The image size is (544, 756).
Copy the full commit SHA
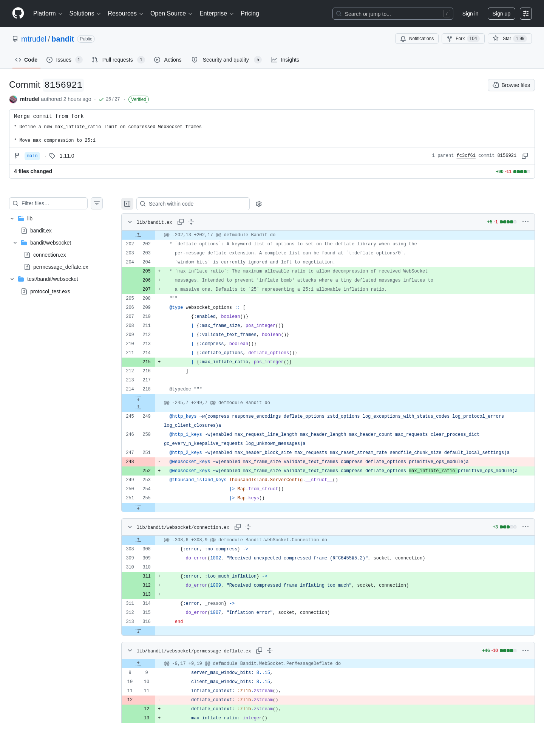click(525, 156)
